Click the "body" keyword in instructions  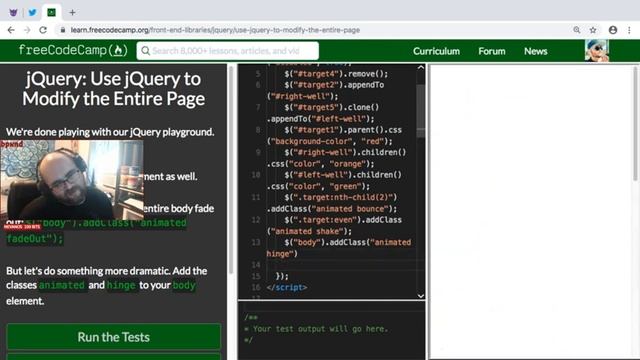click(184, 285)
